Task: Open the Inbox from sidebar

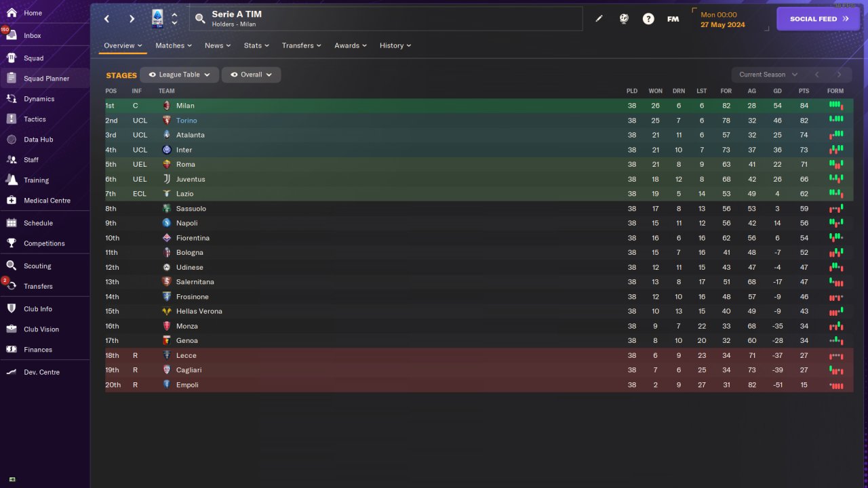Action: [32, 35]
